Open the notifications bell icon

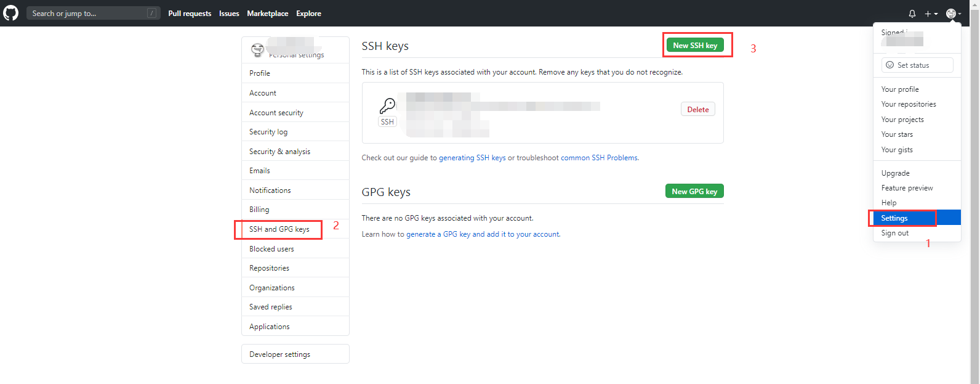point(912,14)
